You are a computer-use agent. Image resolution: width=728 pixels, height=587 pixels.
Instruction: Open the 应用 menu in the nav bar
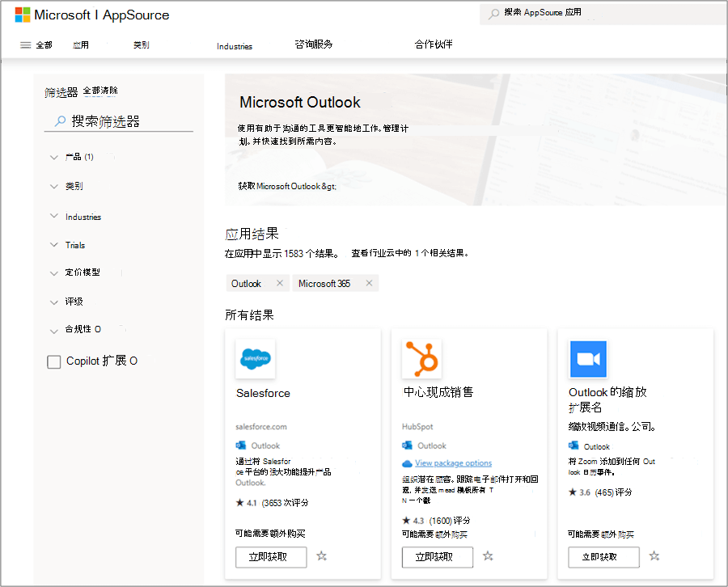click(81, 45)
